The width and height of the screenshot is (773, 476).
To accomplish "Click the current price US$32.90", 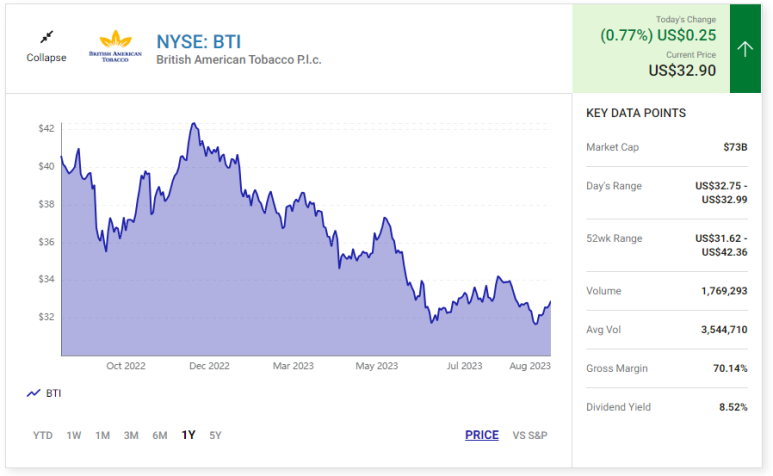I will coord(682,70).
